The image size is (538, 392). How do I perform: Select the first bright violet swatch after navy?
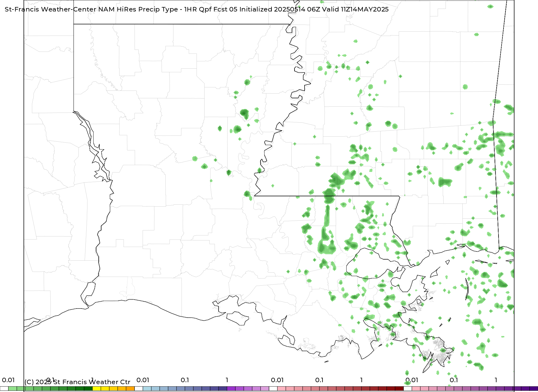point(231,389)
